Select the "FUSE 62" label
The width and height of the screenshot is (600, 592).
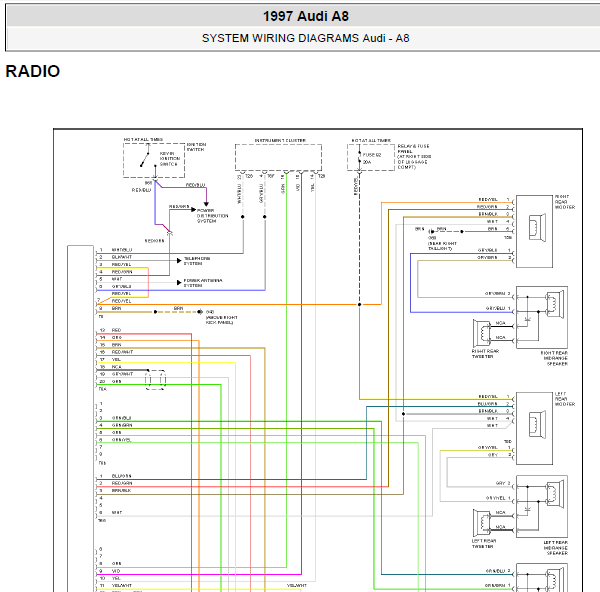[x=372, y=155]
